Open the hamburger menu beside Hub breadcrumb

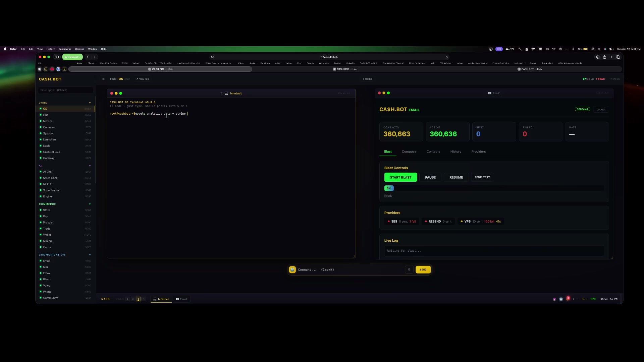(x=103, y=79)
